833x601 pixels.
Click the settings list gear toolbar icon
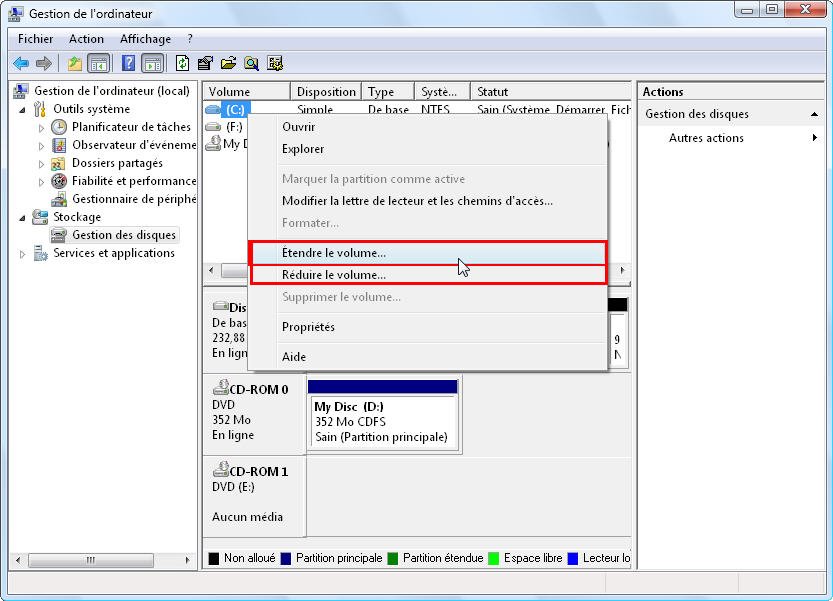click(x=275, y=64)
